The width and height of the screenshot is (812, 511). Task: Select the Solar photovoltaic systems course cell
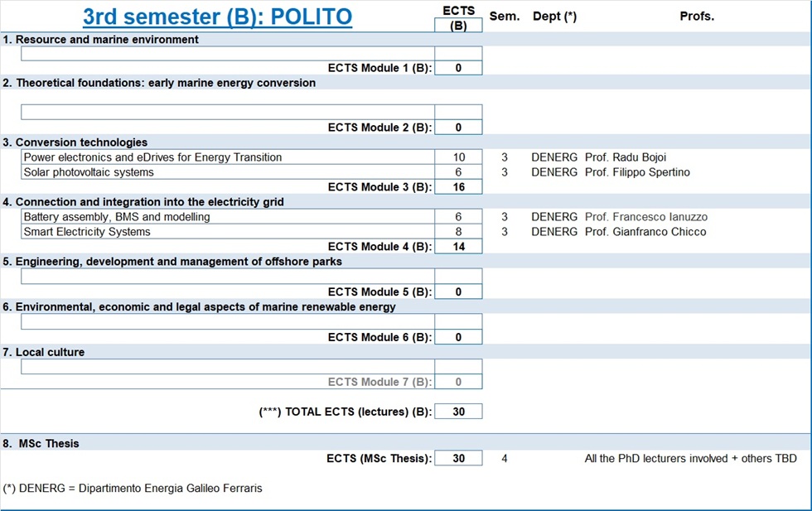pos(227,172)
